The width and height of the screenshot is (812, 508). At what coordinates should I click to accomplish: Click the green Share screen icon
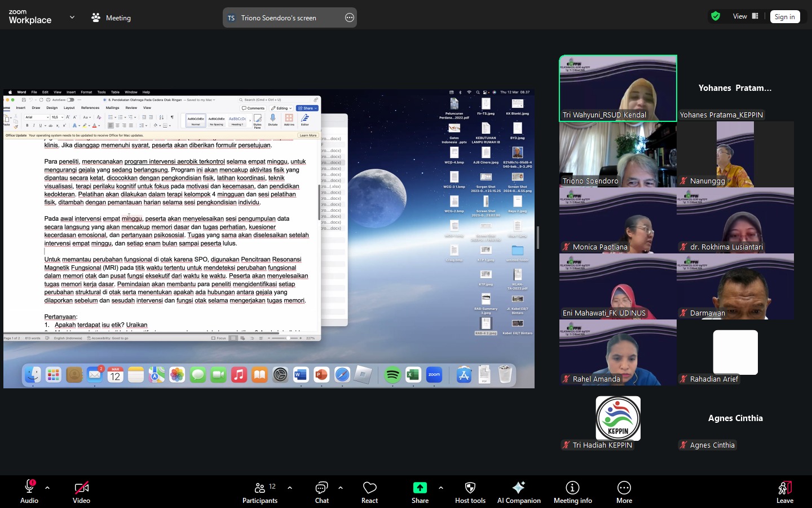pyautogui.click(x=420, y=488)
